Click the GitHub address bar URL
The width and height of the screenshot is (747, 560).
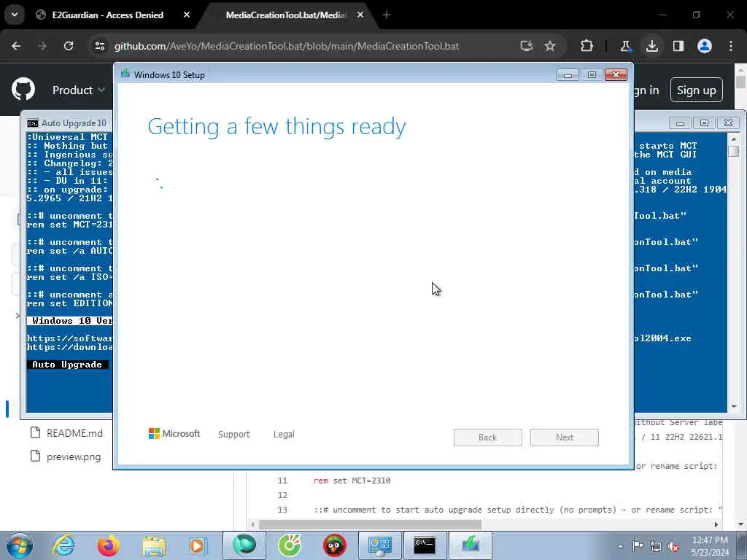tap(287, 46)
